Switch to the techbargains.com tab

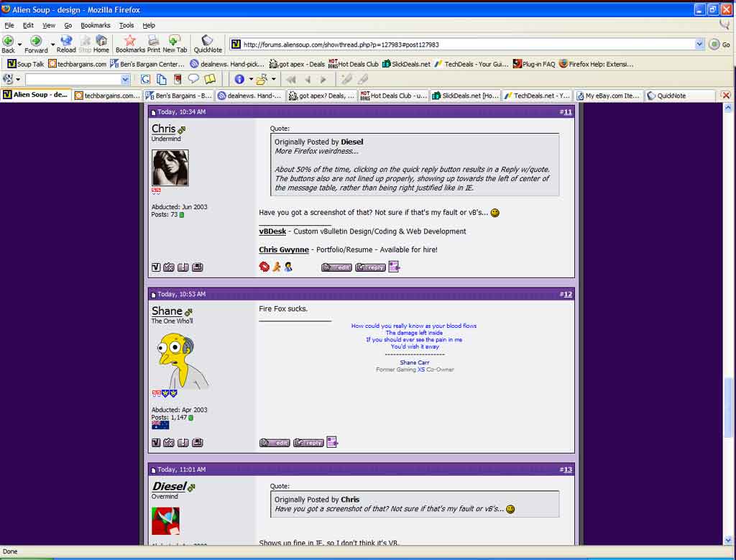tap(108, 96)
